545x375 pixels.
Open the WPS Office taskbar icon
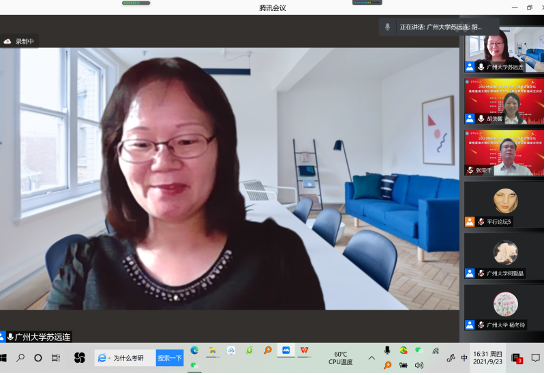pos(304,350)
